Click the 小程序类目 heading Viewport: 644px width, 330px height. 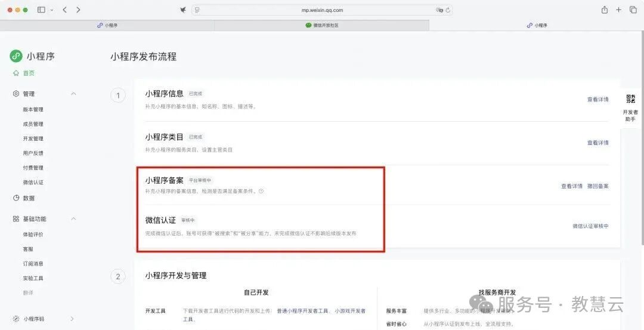coord(165,137)
